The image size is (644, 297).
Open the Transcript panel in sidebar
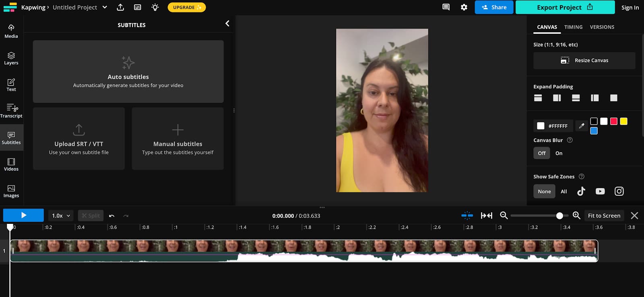pyautogui.click(x=11, y=111)
